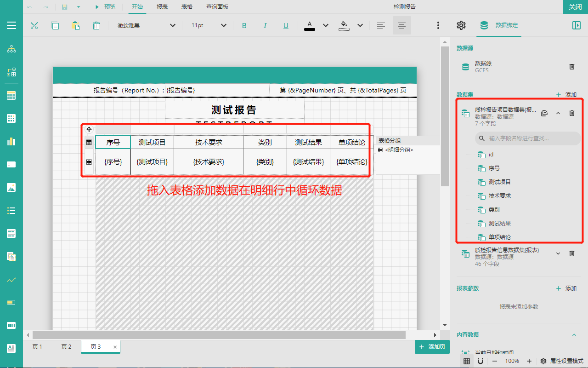588x368 pixels.
Task: Open the hamburger menu in sidebar
Action: point(11,25)
